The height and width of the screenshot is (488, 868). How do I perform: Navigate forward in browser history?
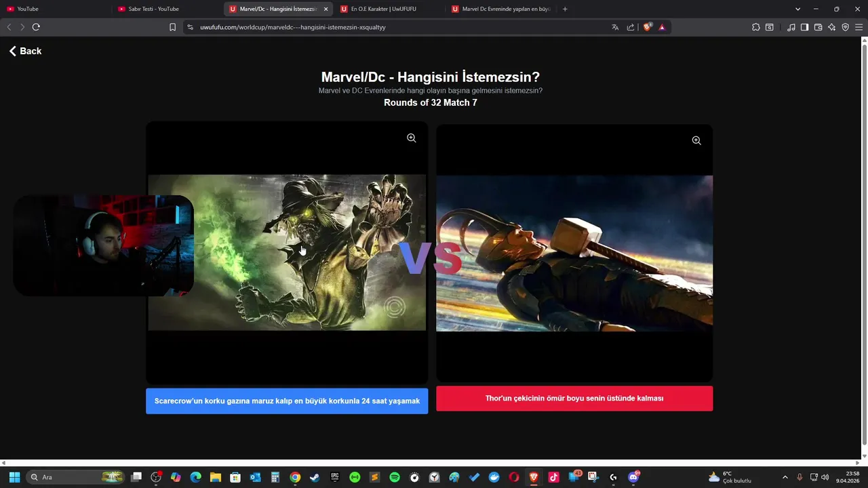tap(22, 27)
